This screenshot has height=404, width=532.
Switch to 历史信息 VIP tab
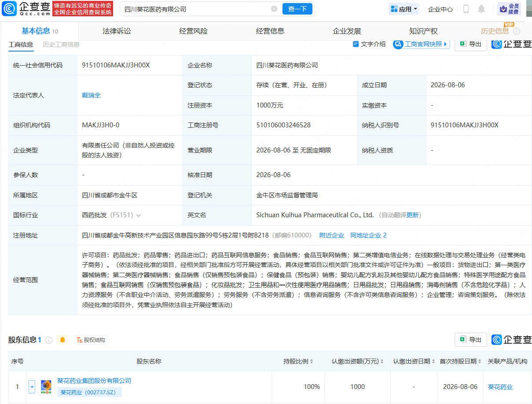tap(495, 31)
